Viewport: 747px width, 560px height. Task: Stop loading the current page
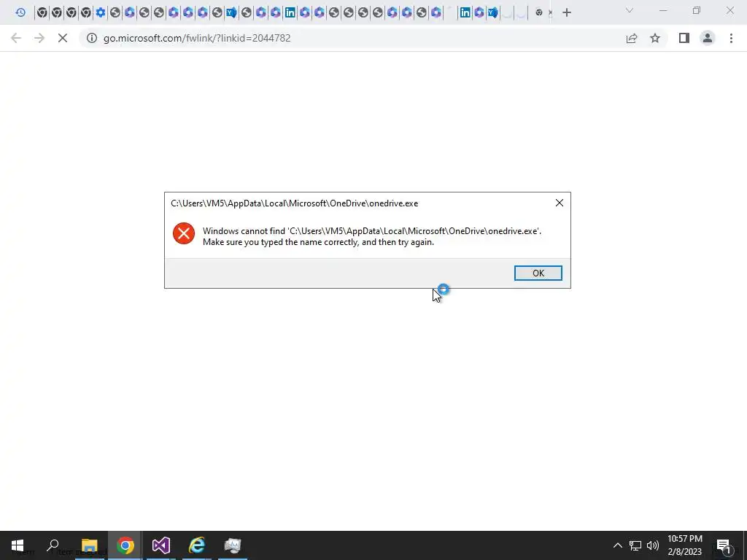pos(63,38)
